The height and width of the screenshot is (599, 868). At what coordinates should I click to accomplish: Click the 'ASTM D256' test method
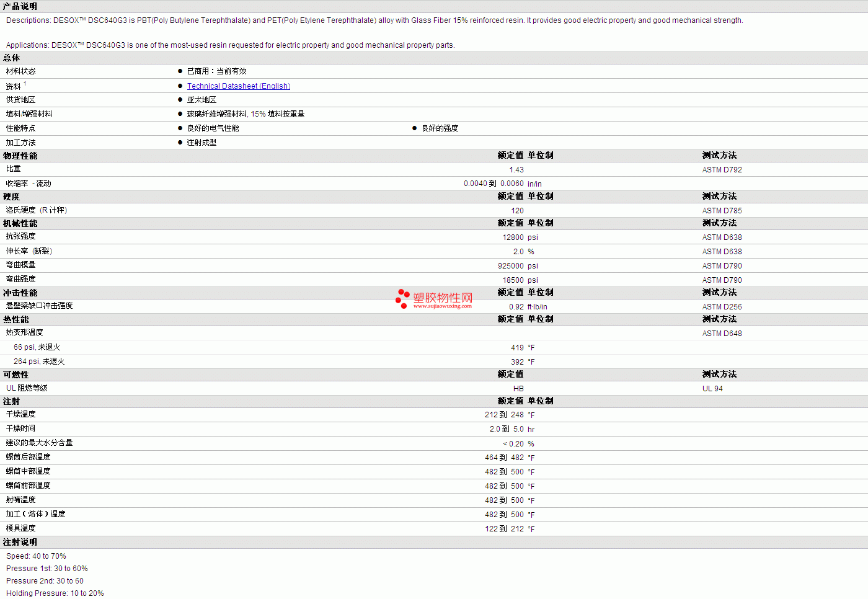[722, 307]
